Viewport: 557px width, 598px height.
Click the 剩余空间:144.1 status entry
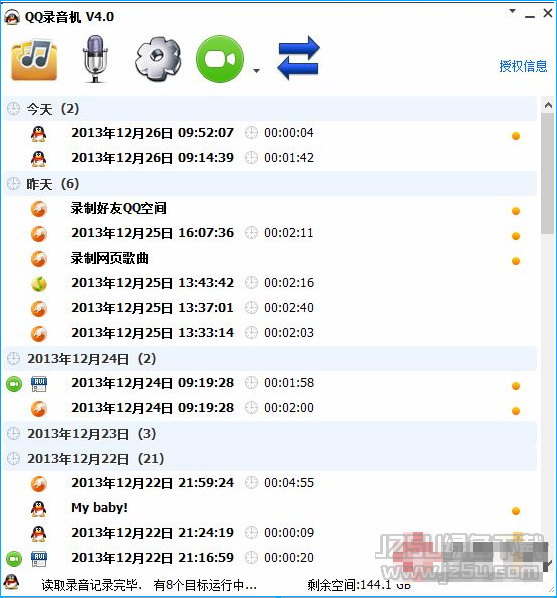coord(359,585)
